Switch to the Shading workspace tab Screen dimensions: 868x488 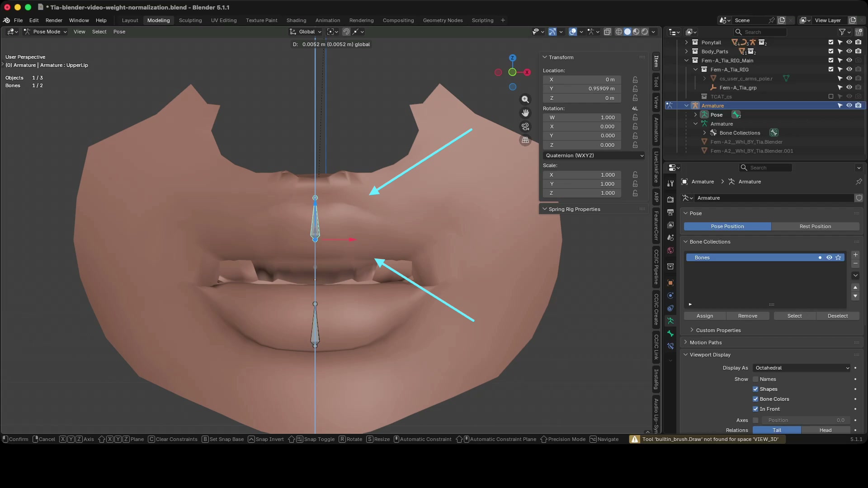tap(296, 20)
